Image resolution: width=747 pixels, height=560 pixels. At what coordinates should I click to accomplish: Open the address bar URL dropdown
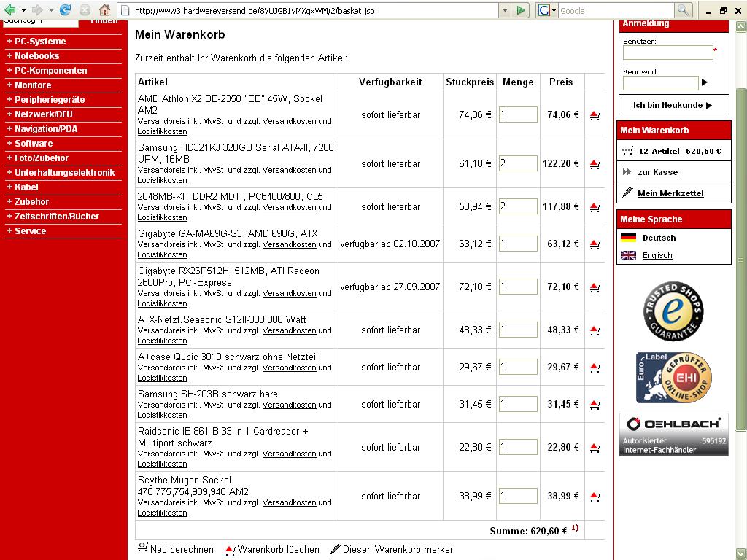click(505, 10)
